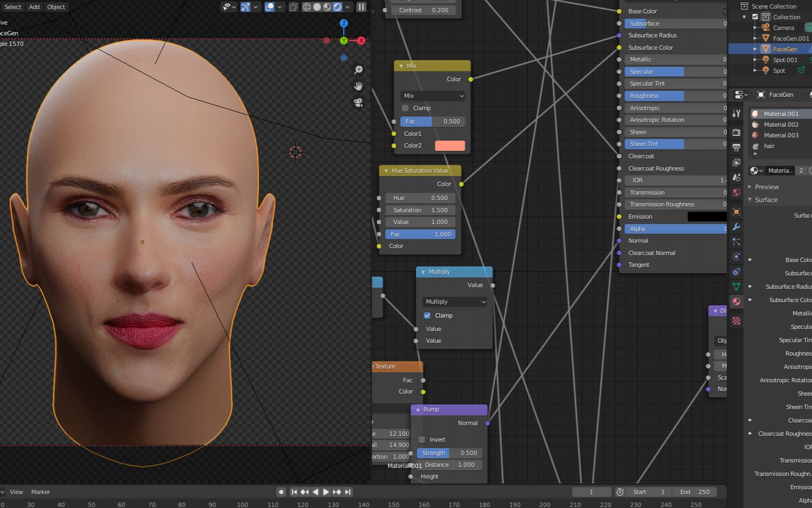Toggle X-ray view in viewport header
Image resolution: width=812 pixels, height=508 pixels.
(293, 7)
